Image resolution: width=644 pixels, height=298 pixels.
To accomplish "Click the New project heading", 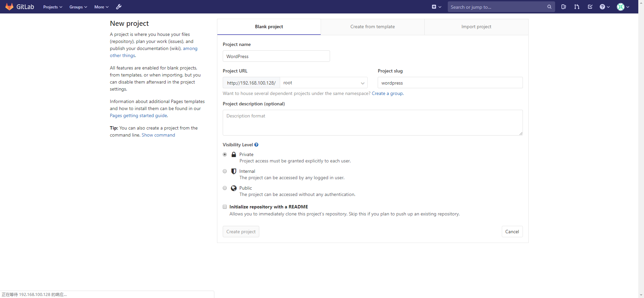I will 129,23.
